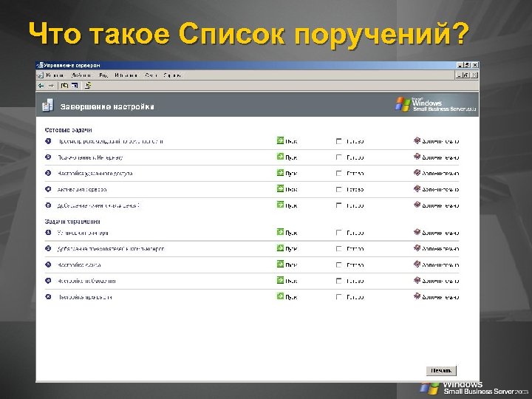Click the task text Настройка удаленного доступа
532x399 pixels.
coord(95,174)
